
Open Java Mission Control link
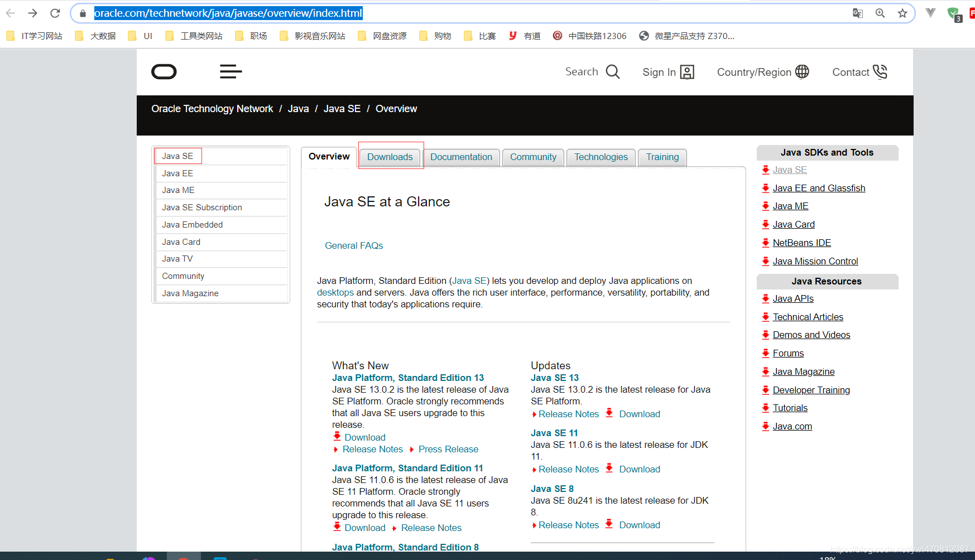point(815,261)
